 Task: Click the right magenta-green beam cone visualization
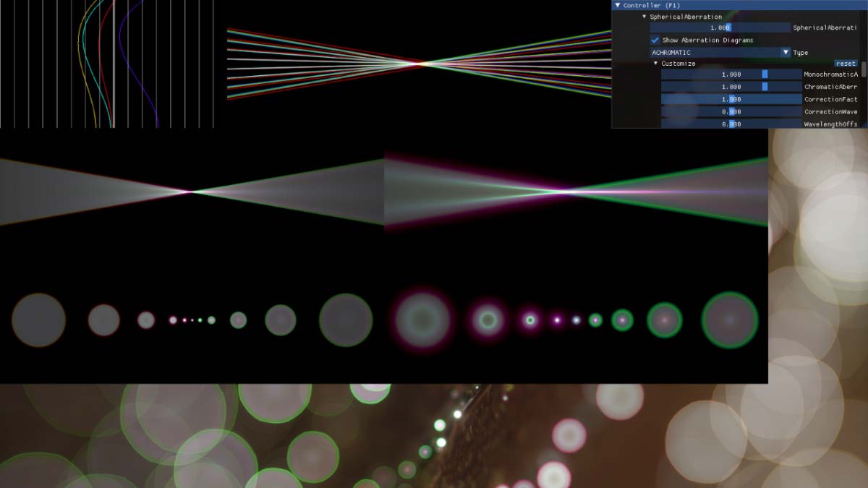(575, 192)
